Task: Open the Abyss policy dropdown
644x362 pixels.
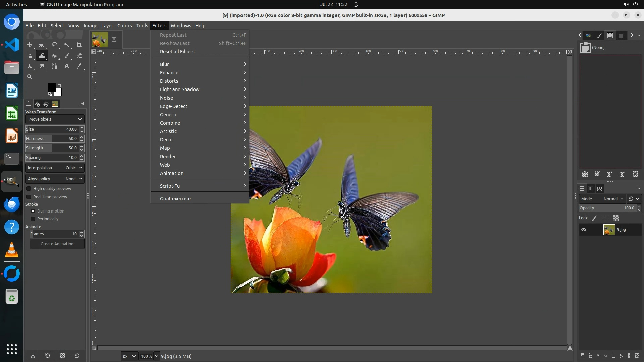Action: pyautogui.click(x=55, y=179)
